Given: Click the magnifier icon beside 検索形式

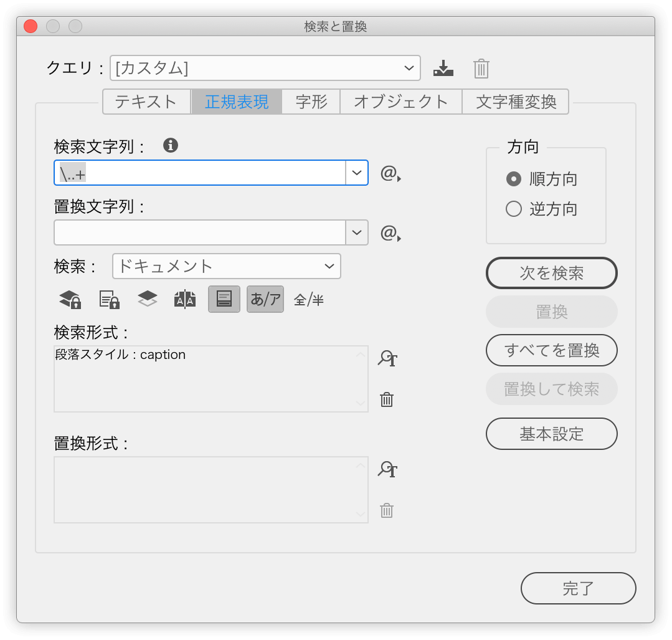Looking at the screenshot, I should click(387, 358).
